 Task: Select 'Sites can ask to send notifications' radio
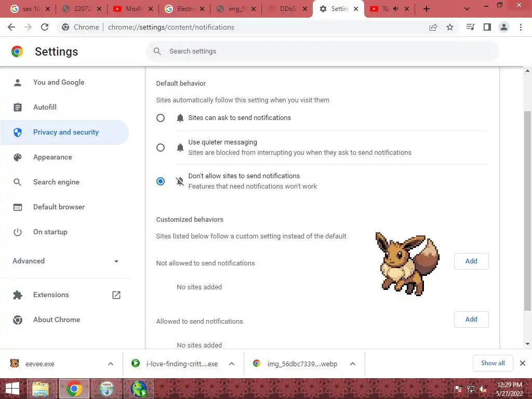click(161, 118)
